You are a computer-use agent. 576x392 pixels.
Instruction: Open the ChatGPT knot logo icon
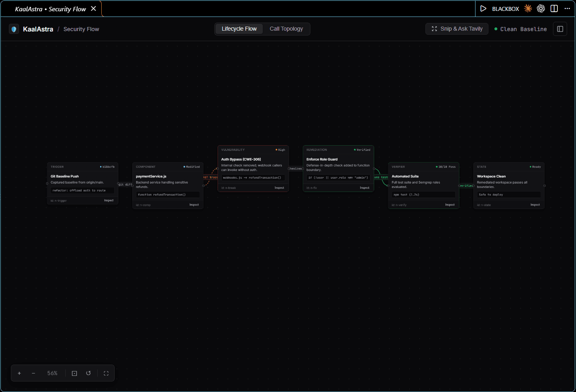pos(541,8)
